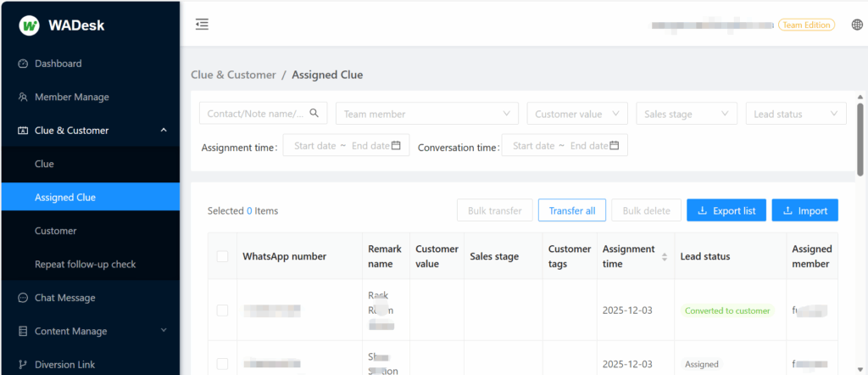Collapse sidebar using the hamburger menu icon
Viewport: 868px width, 375px height.
202,25
